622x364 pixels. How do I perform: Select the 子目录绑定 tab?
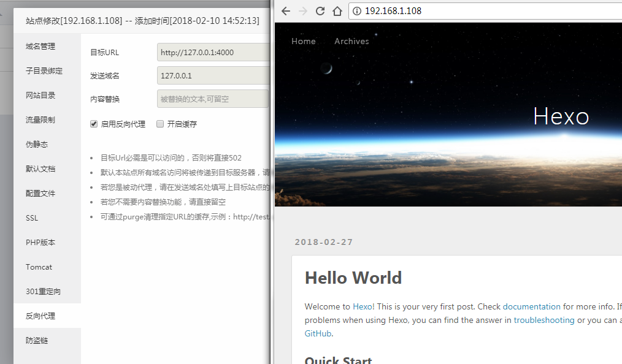pyautogui.click(x=47, y=71)
